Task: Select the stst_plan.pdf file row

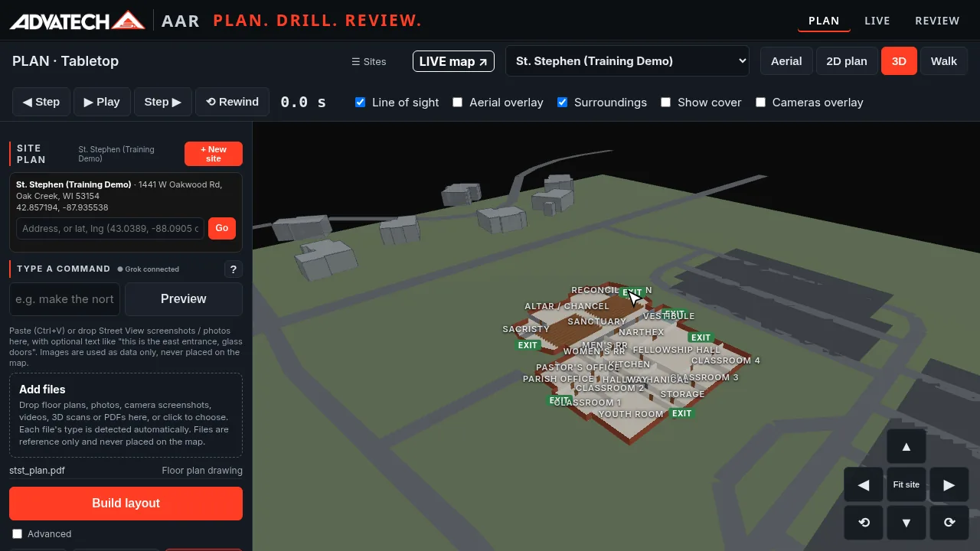Action: (126, 471)
